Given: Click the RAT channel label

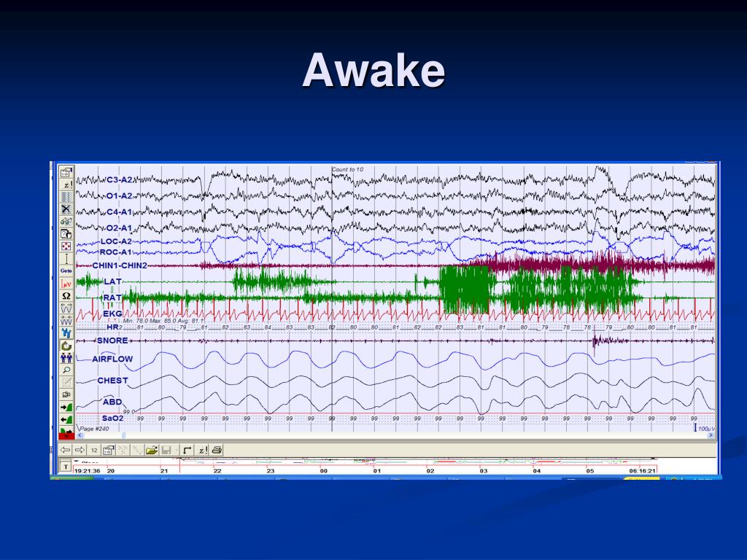Looking at the screenshot, I should click(112, 297).
